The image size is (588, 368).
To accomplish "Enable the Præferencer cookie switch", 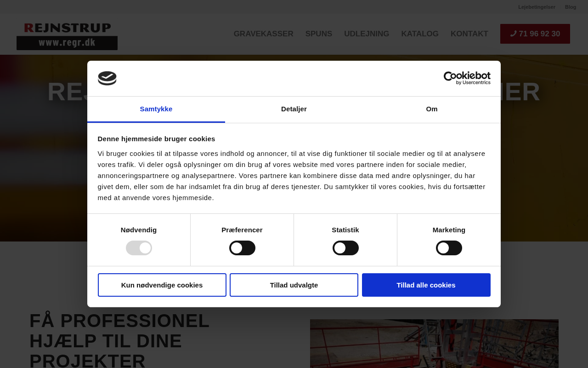I will [x=242, y=248].
